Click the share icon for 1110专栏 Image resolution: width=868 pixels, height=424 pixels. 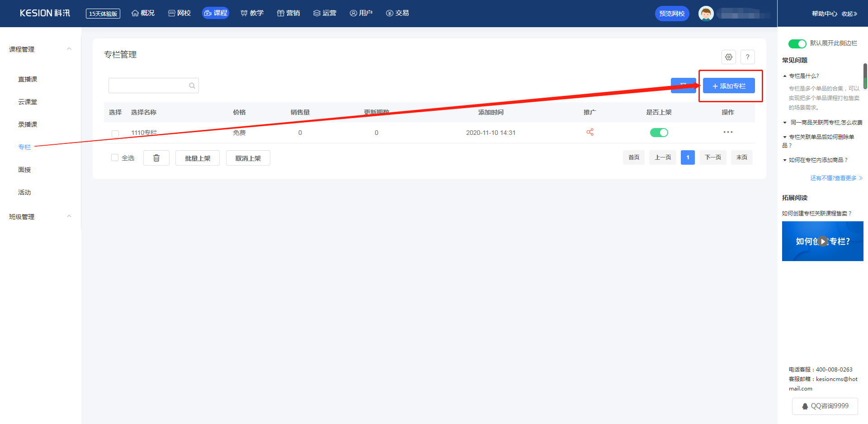(590, 132)
